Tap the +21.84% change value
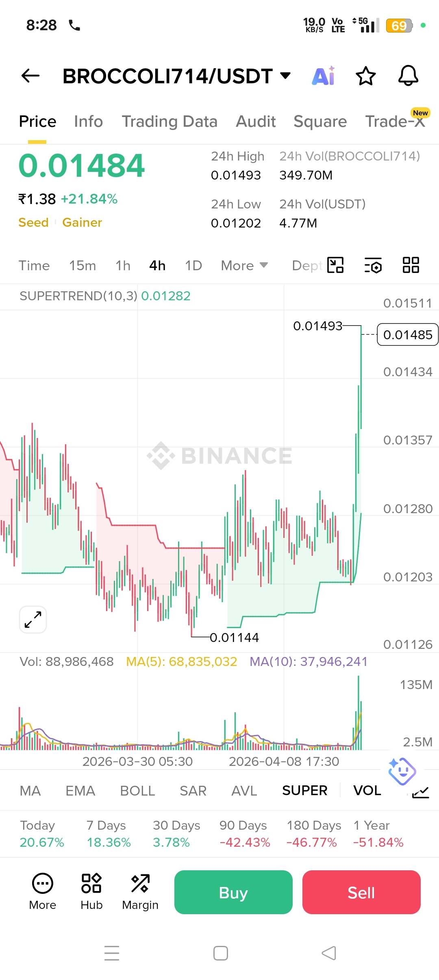This screenshot has width=439, height=980. coord(89,199)
